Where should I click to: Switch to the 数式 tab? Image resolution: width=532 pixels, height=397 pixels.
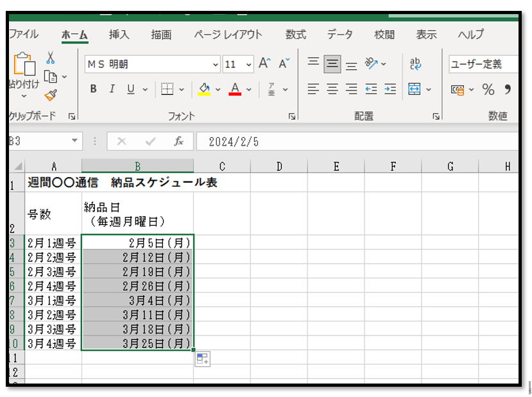pyautogui.click(x=295, y=34)
